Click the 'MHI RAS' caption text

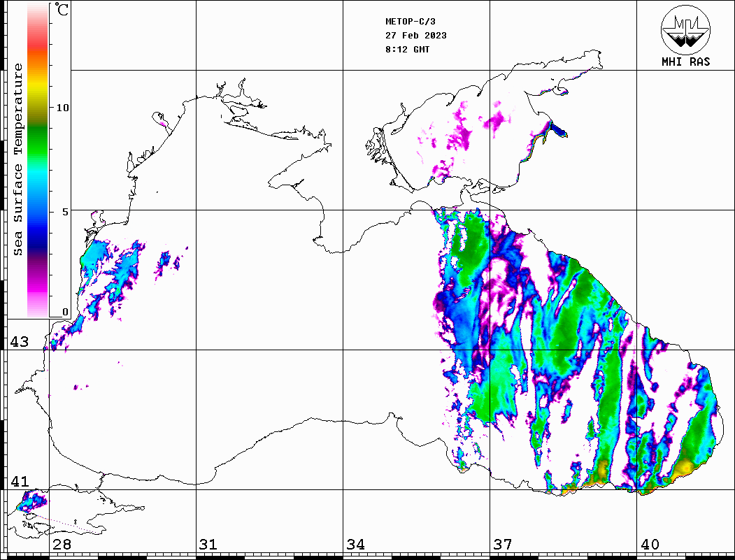(685, 62)
